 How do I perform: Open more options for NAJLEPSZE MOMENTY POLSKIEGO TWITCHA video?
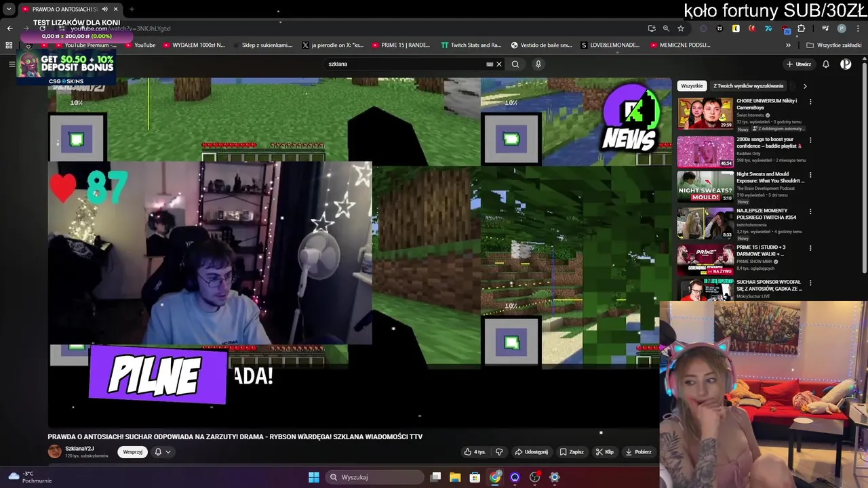click(810, 211)
